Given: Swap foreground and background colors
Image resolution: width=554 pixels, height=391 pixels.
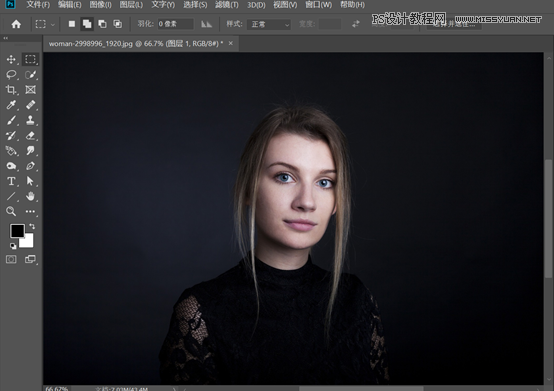Looking at the screenshot, I should click(32, 226).
